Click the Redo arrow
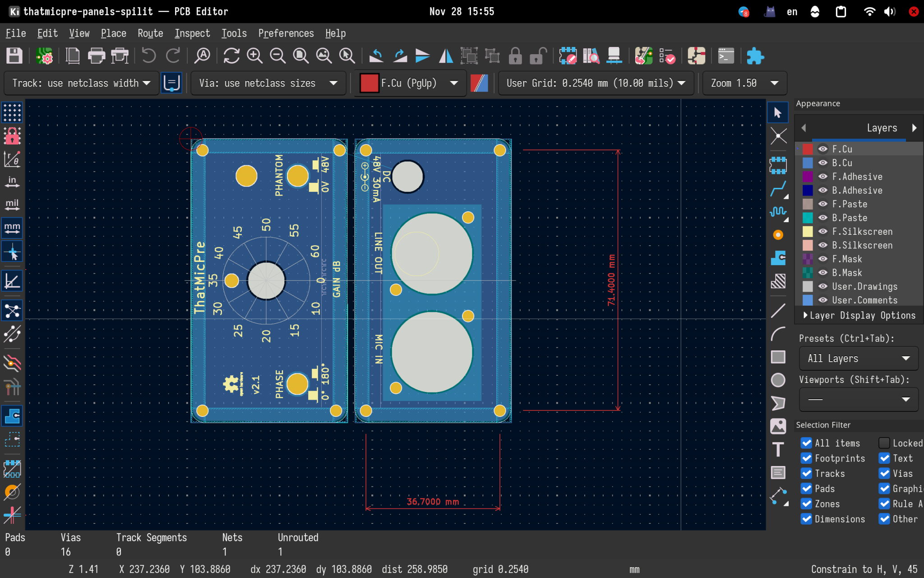The height and width of the screenshot is (578, 924). (x=173, y=56)
